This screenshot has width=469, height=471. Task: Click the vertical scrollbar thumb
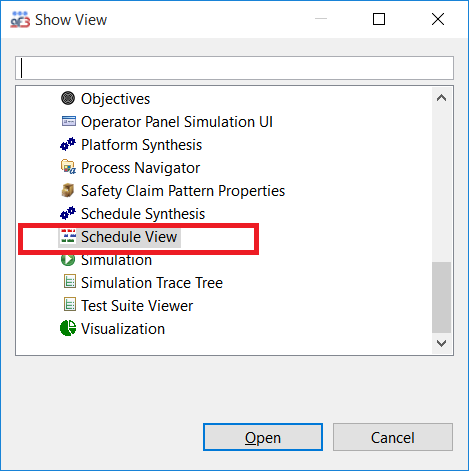coord(442,297)
